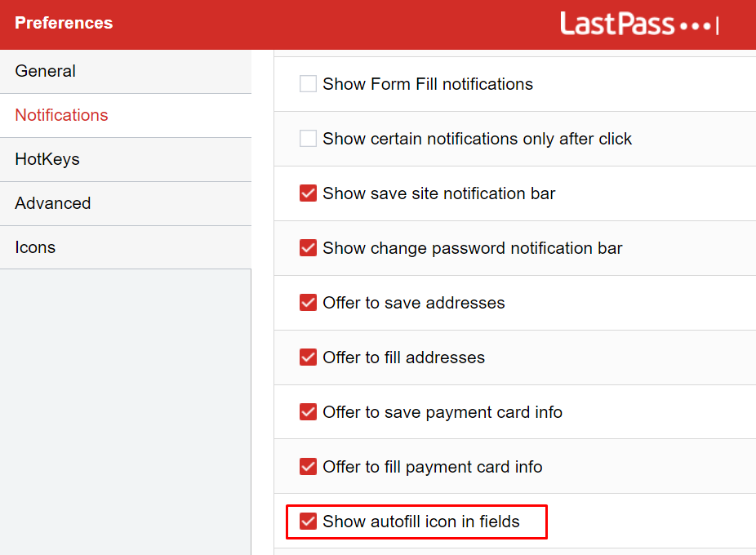Image resolution: width=756 pixels, height=555 pixels.
Task: Disable Show change password notification bar
Action: tap(308, 248)
